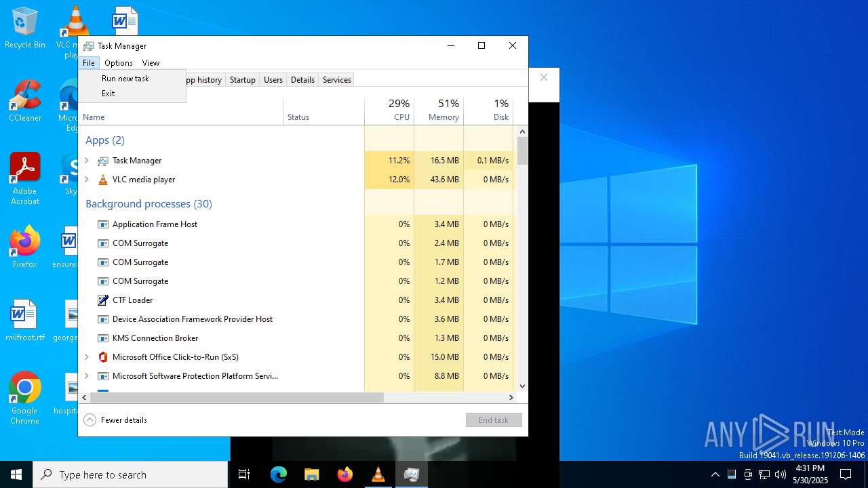Click the Task Manager 11.2% CPU cell
Viewport: 868px width, 488px height.
click(389, 161)
